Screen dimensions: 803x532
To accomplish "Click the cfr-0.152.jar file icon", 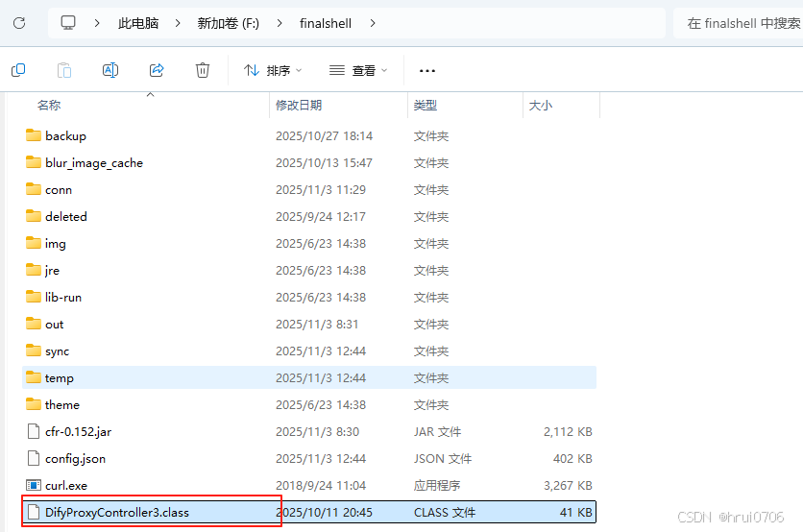I will coord(34,431).
